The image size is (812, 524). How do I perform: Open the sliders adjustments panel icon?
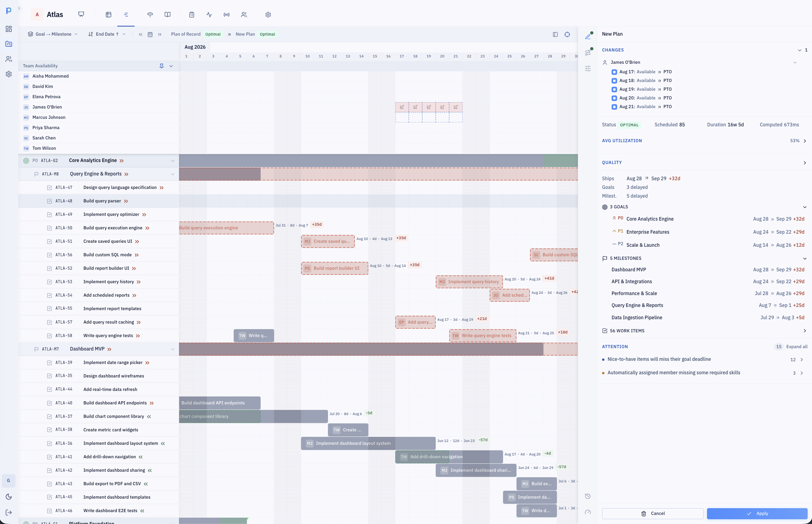click(588, 69)
